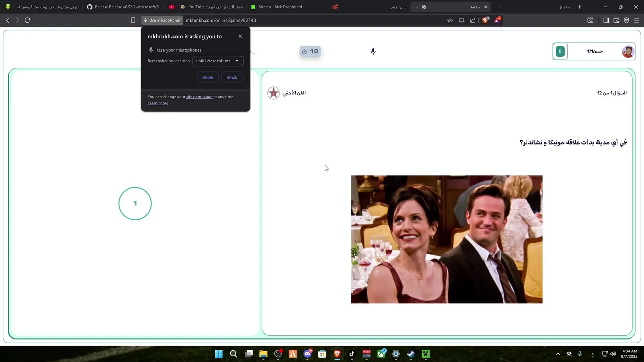Click the 'Use microphone?' chip in address bar

[162, 20]
